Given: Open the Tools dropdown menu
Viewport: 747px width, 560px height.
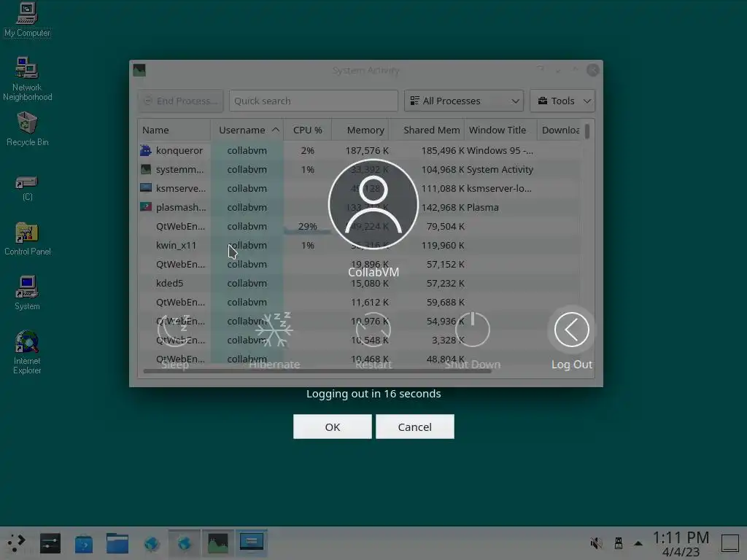Looking at the screenshot, I should point(562,101).
